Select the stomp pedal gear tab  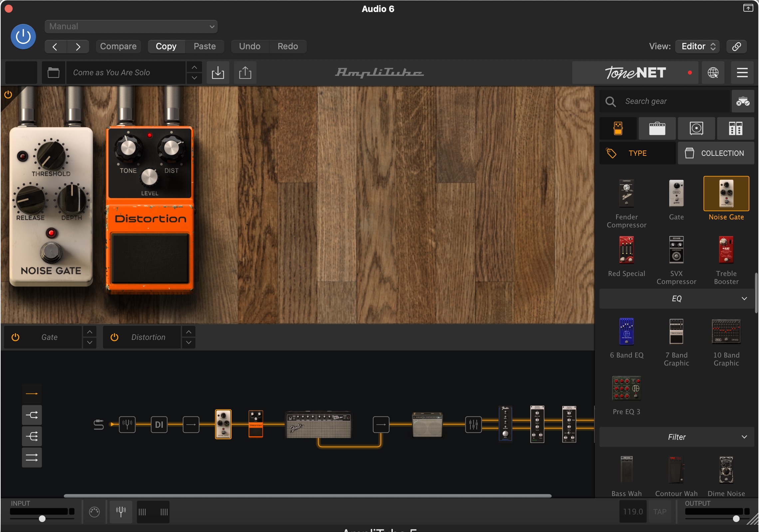618,128
